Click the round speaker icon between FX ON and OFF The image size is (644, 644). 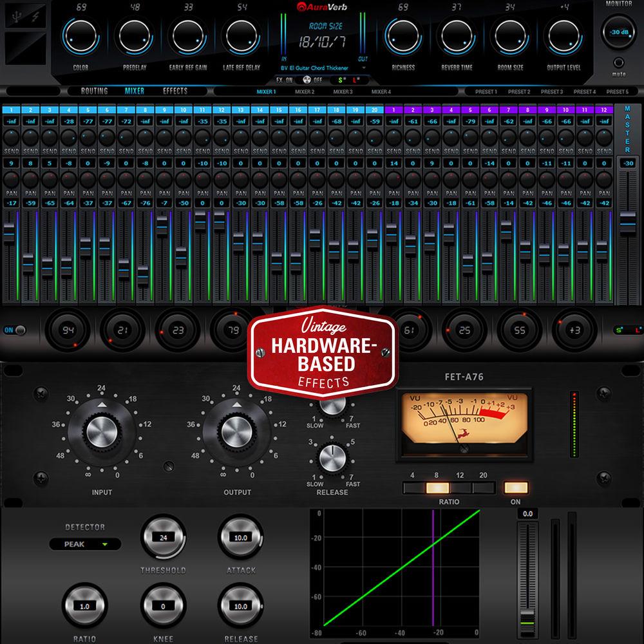coord(307,80)
